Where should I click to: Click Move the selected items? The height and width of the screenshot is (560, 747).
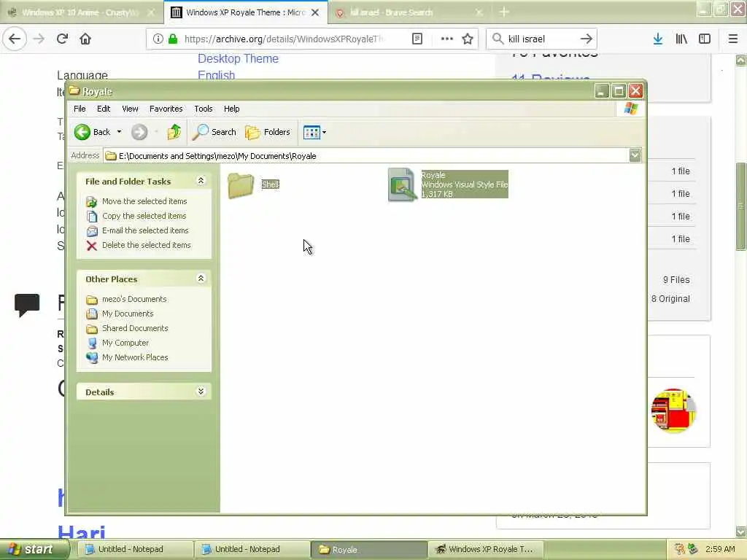[x=144, y=201]
